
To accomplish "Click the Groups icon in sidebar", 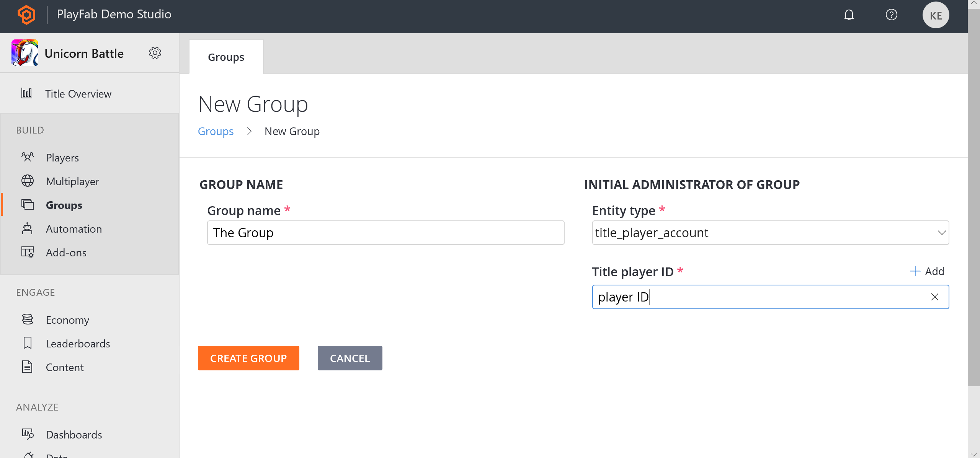I will (28, 205).
